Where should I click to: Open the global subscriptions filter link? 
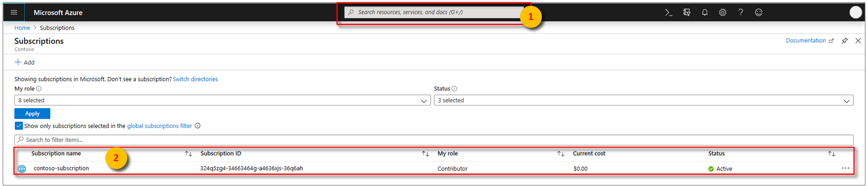(159, 126)
